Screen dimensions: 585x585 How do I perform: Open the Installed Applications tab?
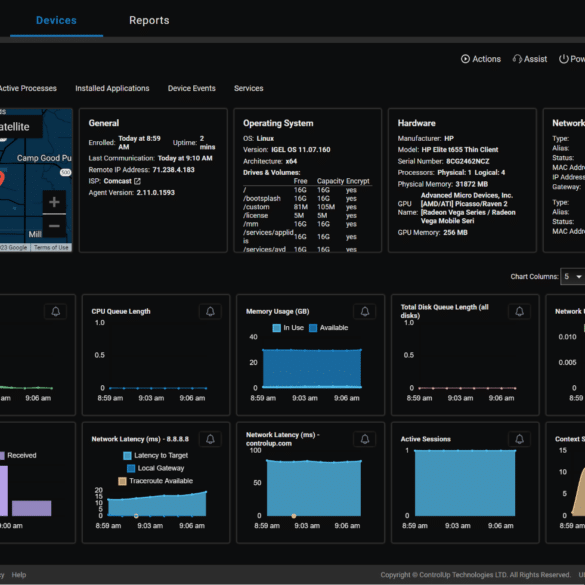click(112, 88)
